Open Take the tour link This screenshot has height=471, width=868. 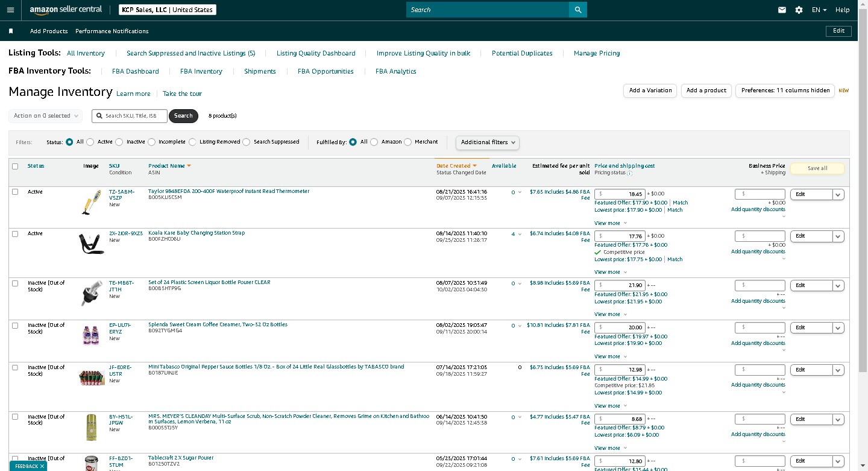[x=182, y=93]
